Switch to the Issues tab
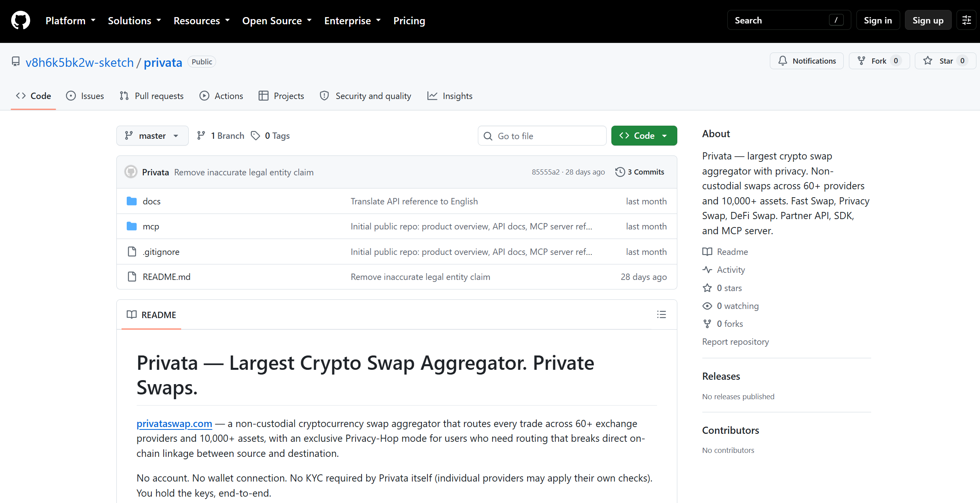This screenshot has width=980, height=503. [85, 96]
